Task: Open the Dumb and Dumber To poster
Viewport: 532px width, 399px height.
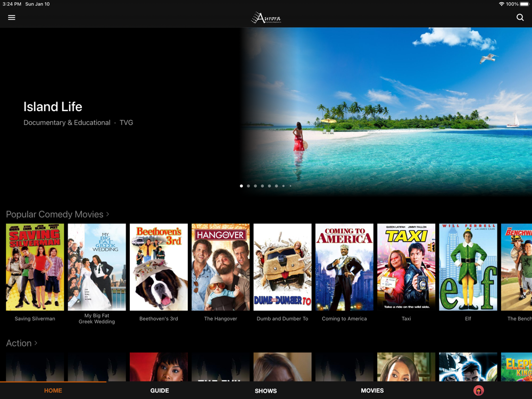Action: [282, 267]
